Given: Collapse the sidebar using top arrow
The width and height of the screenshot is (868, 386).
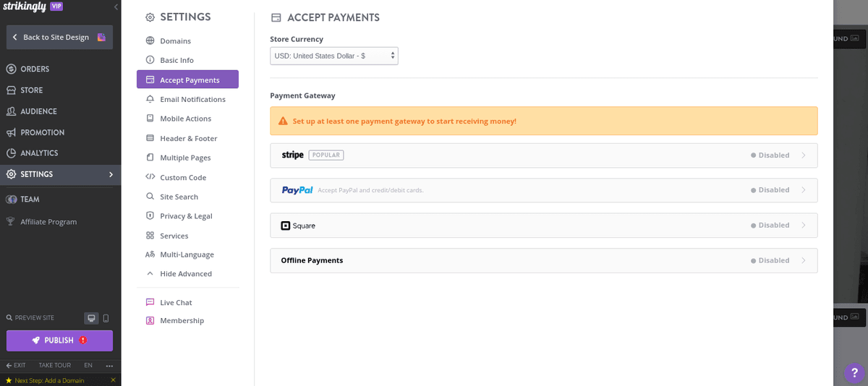Looking at the screenshot, I should pyautogui.click(x=116, y=7).
